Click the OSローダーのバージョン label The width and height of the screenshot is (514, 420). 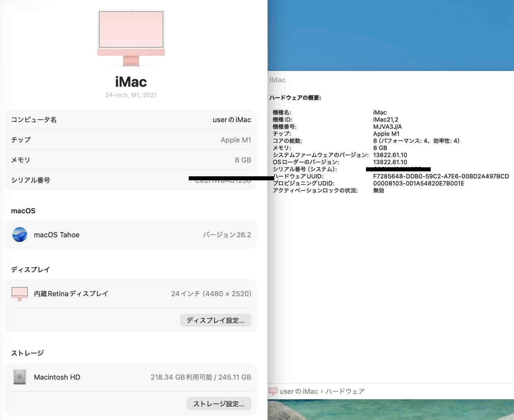(306, 162)
